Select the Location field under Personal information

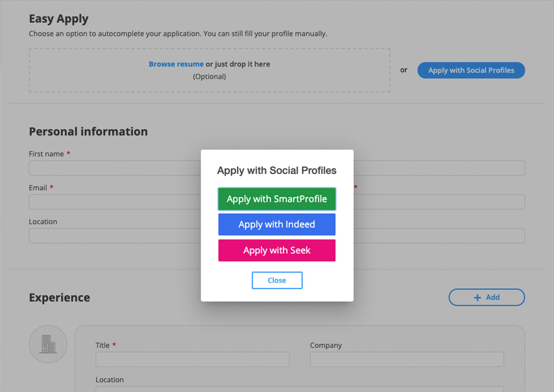tap(114, 236)
